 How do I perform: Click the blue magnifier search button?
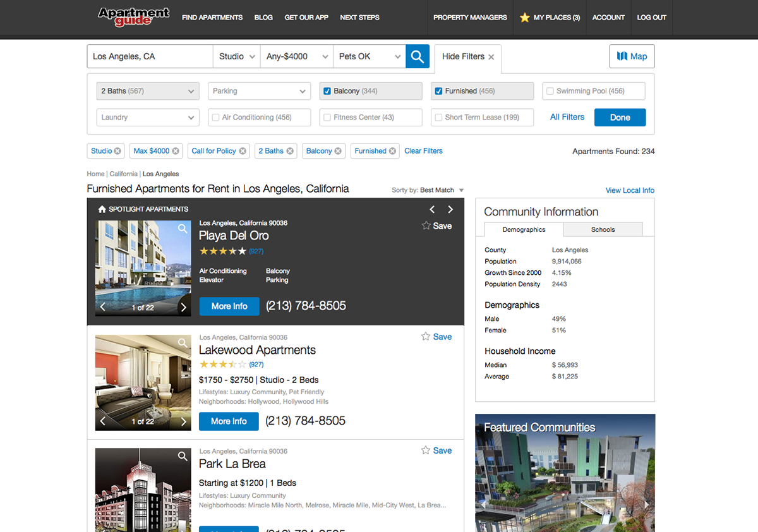click(x=417, y=56)
